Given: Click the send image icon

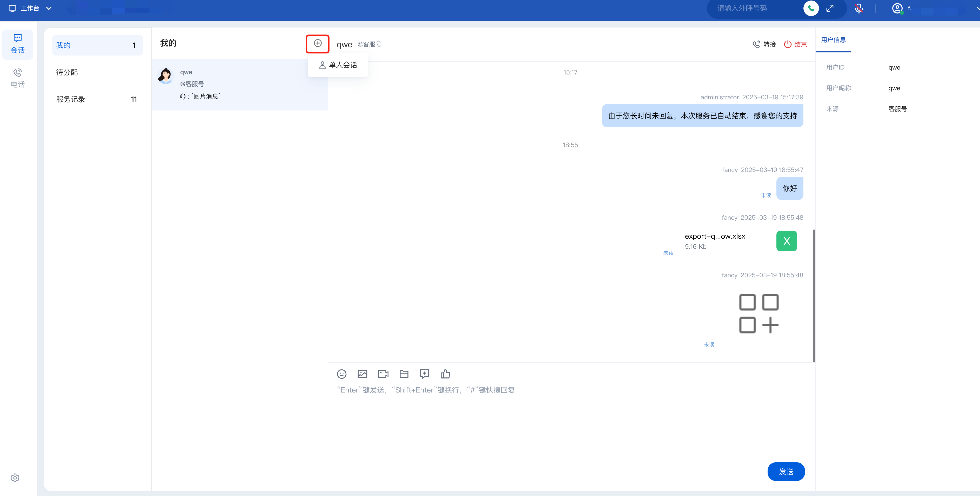Looking at the screenshot, I should click(x=362, y=374).
